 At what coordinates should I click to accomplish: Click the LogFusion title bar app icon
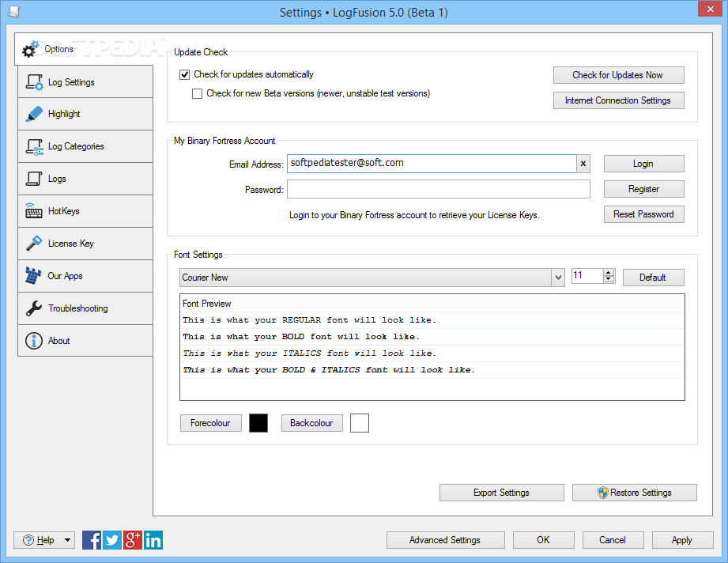pos(14,12)
